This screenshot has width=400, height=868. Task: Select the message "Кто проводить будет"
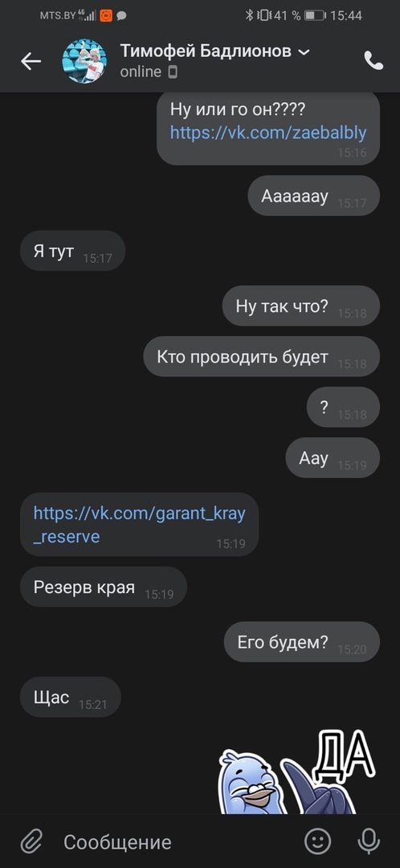[261, 357]
